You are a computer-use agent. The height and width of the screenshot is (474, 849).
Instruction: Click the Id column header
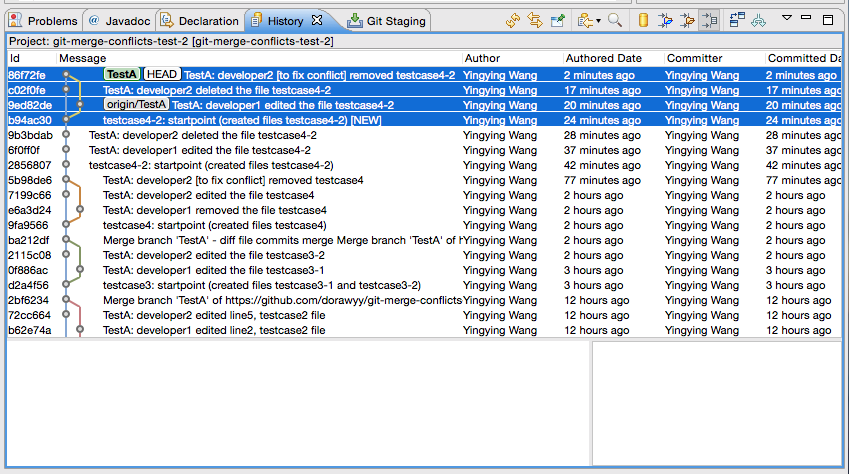[31, 58]
